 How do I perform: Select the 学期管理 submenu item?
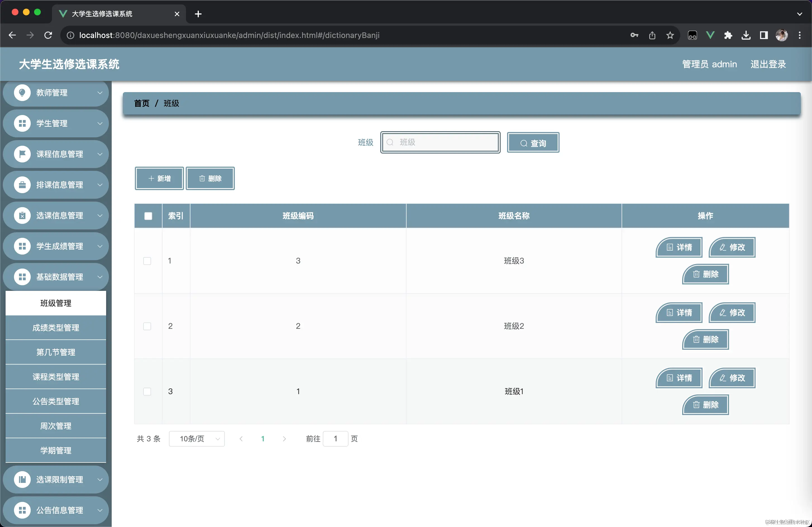pos(56,451)
